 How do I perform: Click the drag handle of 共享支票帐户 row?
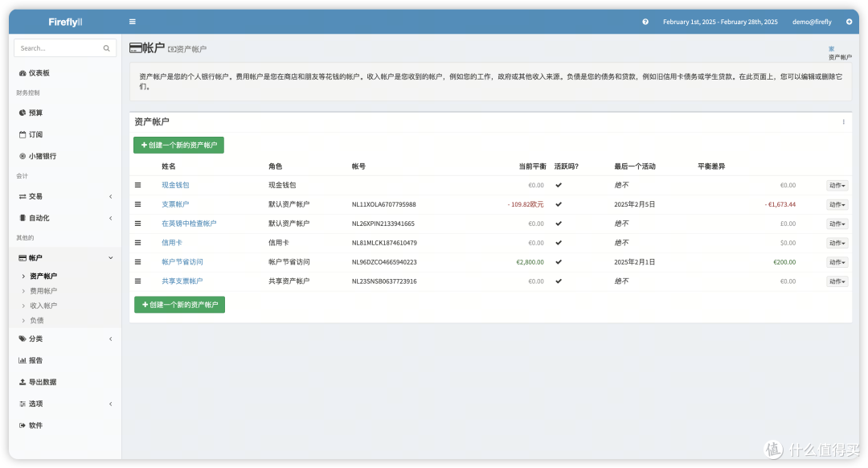pyautogui.click(x=138, y=281)
